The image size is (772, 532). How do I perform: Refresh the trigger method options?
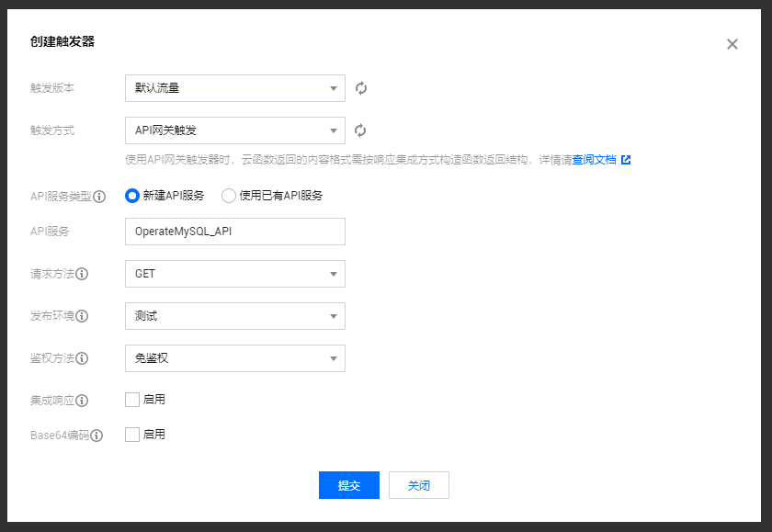tap(360, 130)
